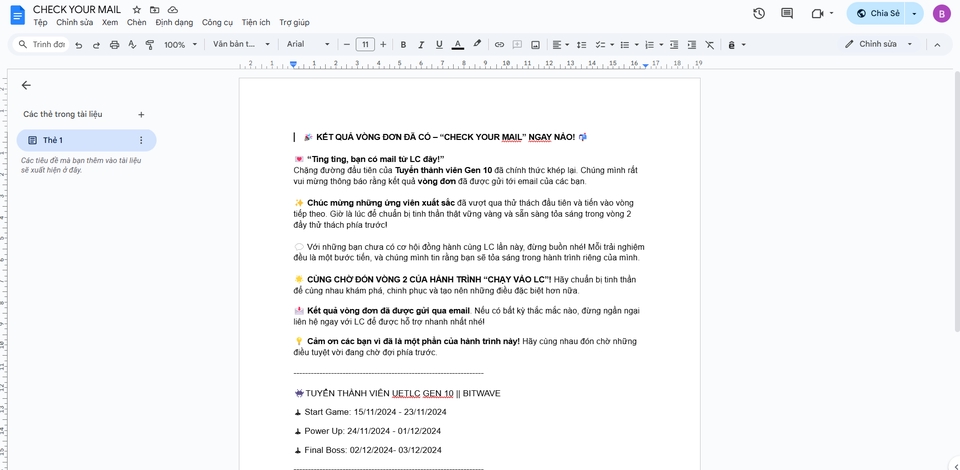Open the Google Docs home icon
This screenshot has height=470, width=960.
tap(18, 15)
